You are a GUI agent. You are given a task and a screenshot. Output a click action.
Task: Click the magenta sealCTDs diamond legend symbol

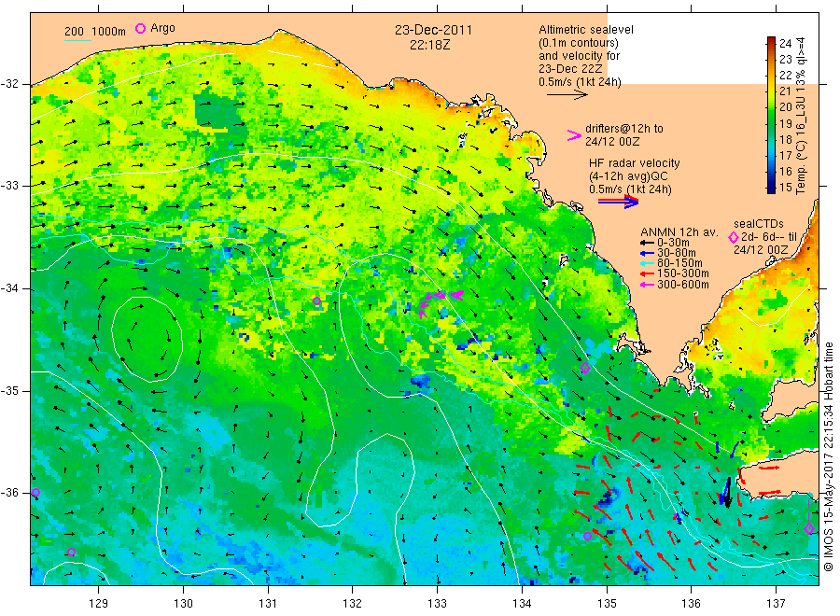pyautogui.click(x=734, y=237)
